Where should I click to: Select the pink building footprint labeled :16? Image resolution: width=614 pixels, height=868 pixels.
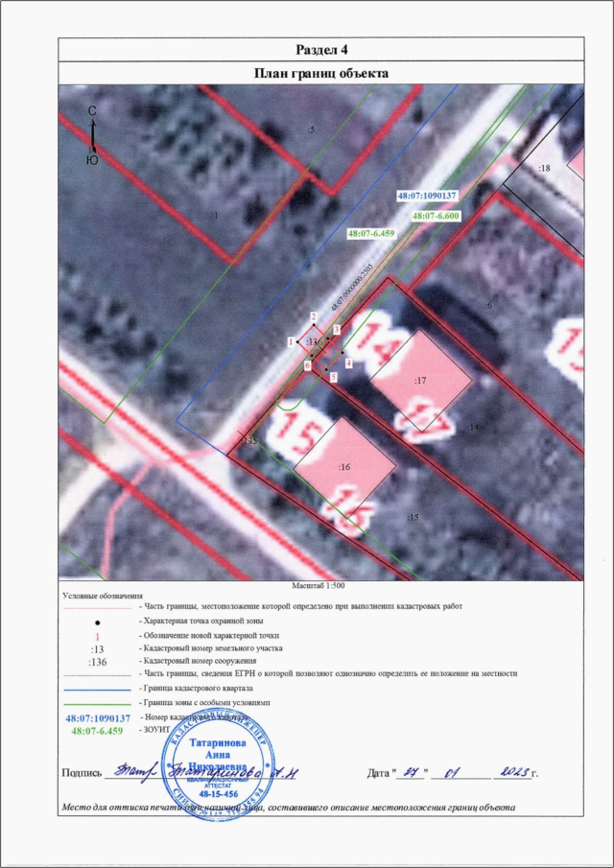click(345, 465)
